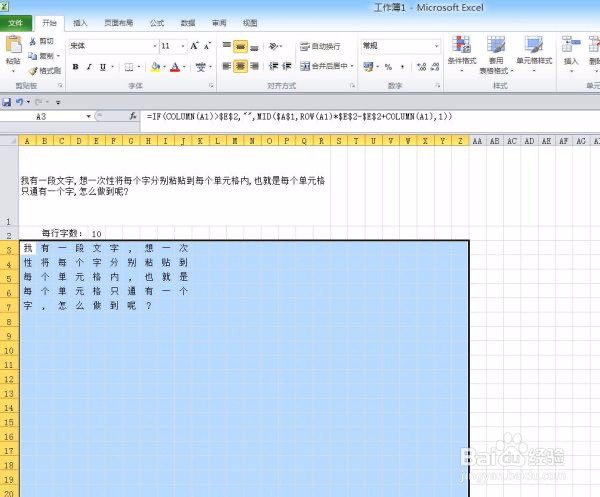Open the number format dropdown
This screenshot has width=600, height=497.
click(436, 46)
